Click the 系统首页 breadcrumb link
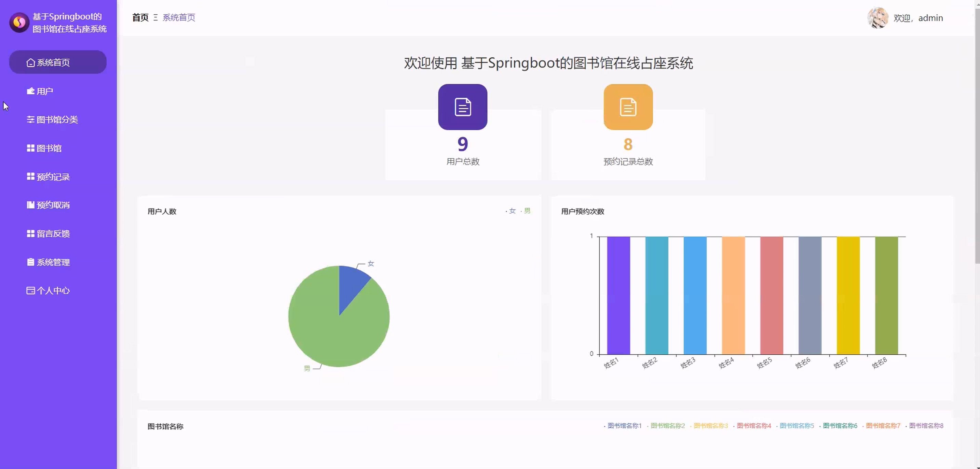 [x=179, y=17]
